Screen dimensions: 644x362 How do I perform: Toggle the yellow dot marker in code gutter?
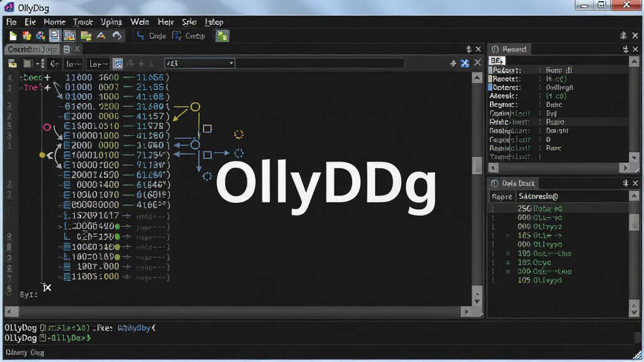(x=42, y=155)
